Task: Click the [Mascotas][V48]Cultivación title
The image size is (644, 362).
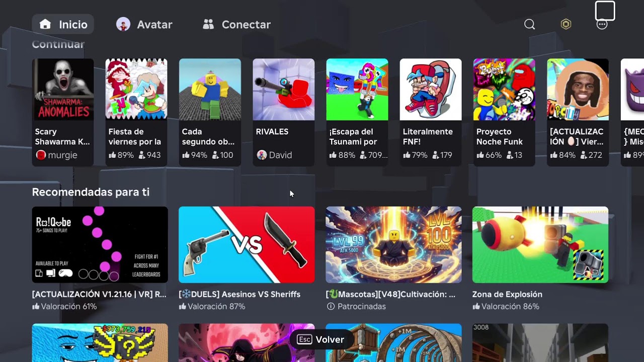Action: [390, 295]
